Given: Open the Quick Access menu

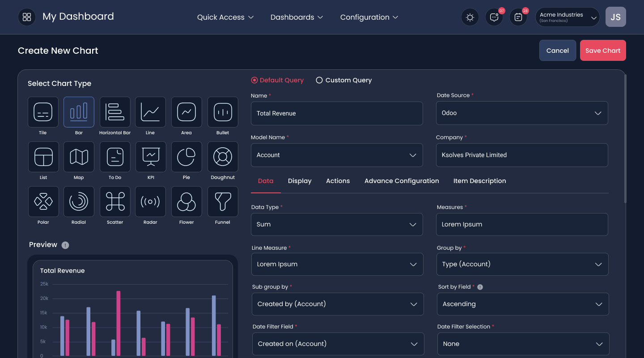Looking at the screenshot, I should click(x=225, y=17).
